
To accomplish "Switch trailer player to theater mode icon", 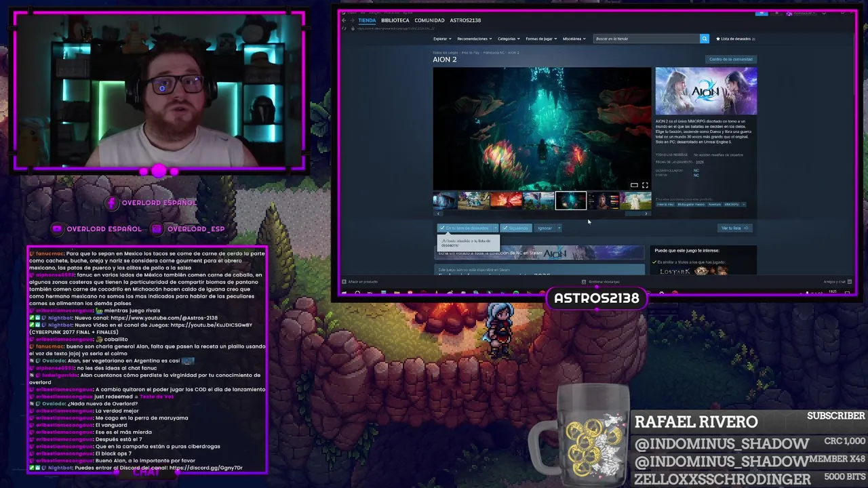I will 634,185.
